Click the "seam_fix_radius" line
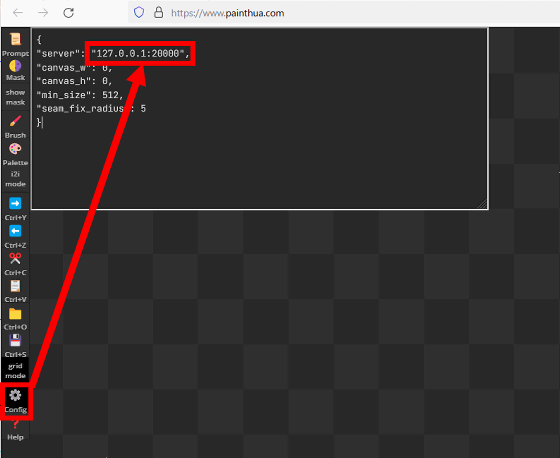The height and width of the screenshot is (458, 560). tap(91, 109)
